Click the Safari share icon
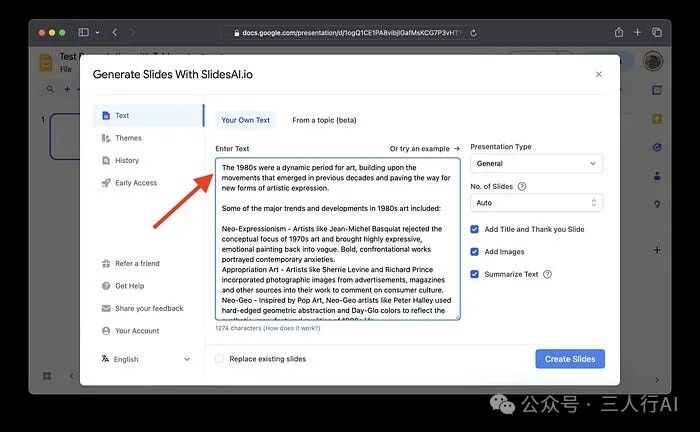 tap(619, 32)
